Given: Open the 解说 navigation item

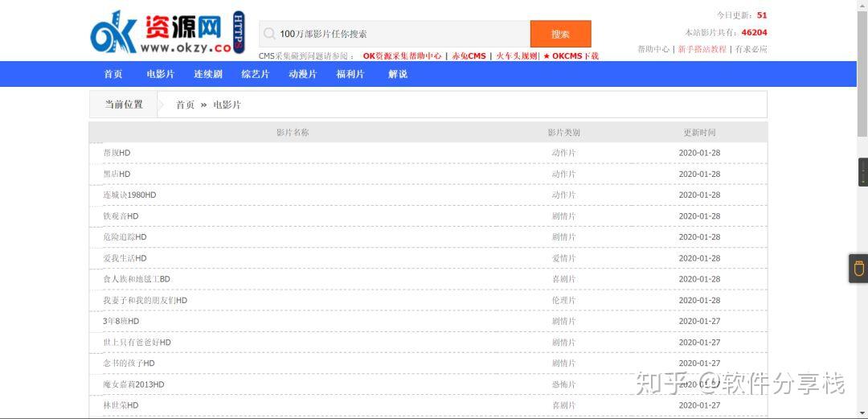Looking at the screenshot, I should pos(398,74).
